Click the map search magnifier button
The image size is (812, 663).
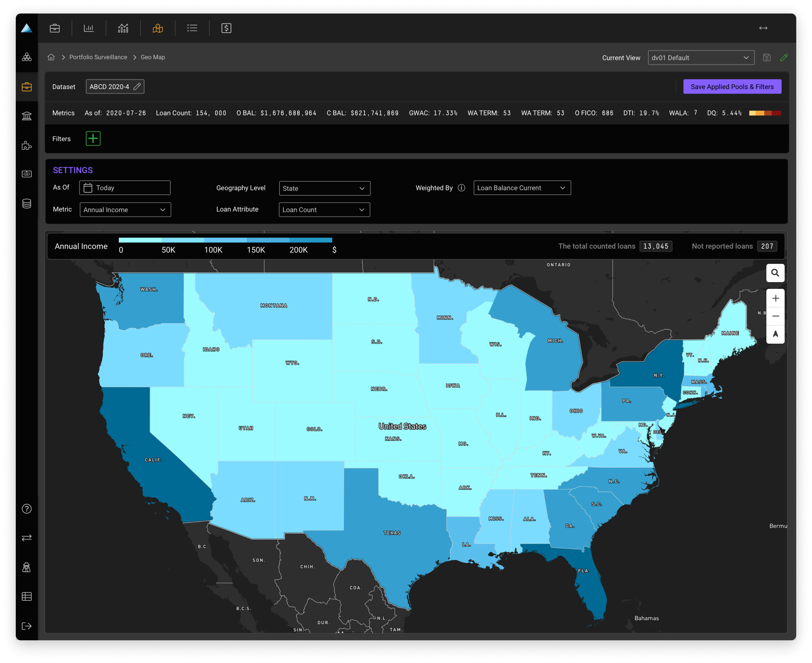[x=775, y=273]
